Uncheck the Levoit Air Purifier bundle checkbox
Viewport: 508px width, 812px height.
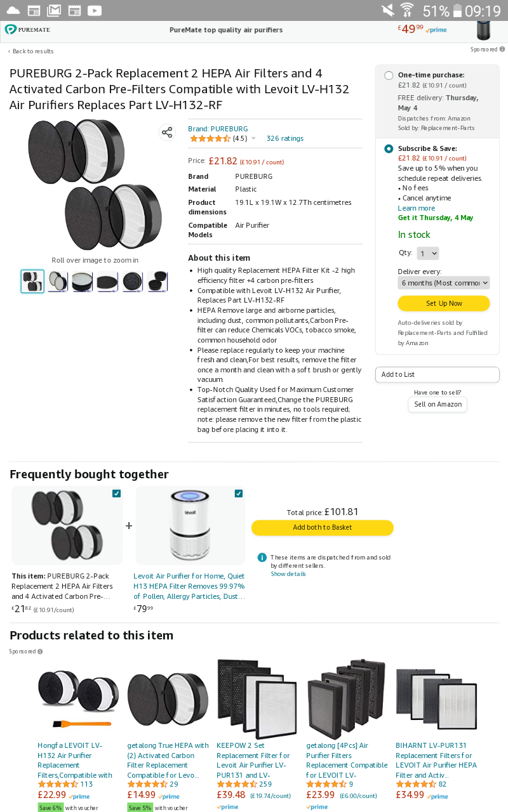click(238, 494)
